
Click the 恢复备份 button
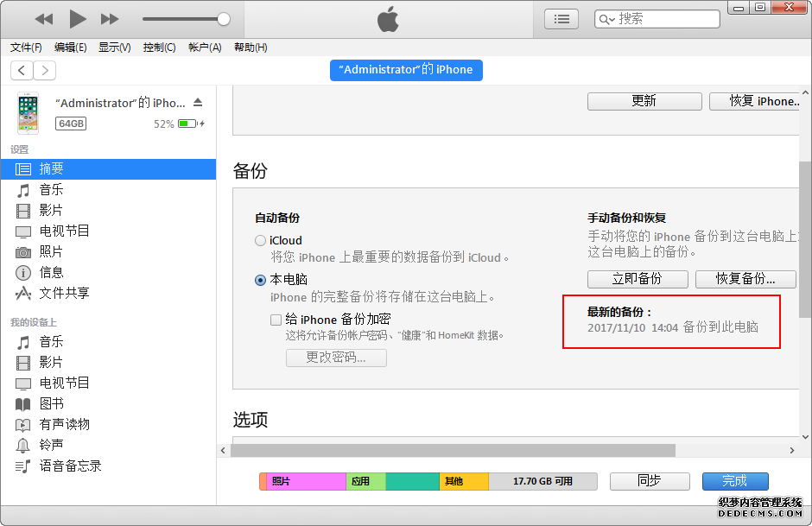745,279
